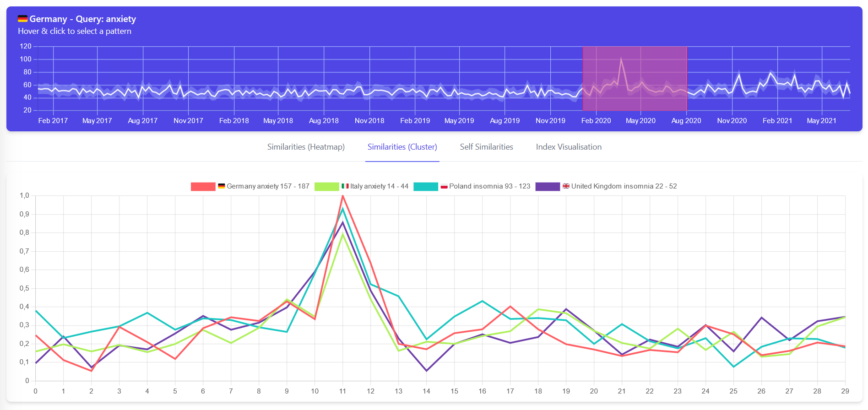Select the highlighted pink pattern region in timeline
The image size is (868, 410).
click(x=634, y=78)
